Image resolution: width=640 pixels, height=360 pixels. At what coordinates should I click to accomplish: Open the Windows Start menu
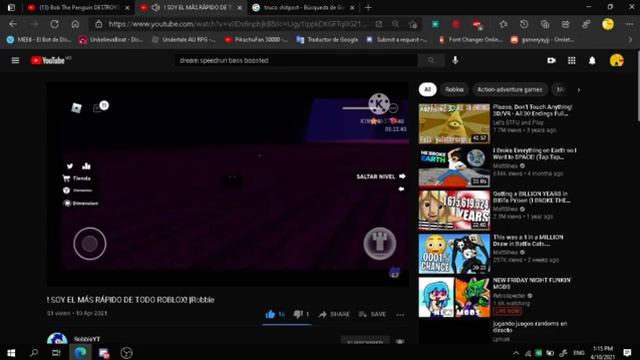tap(11, 353)
